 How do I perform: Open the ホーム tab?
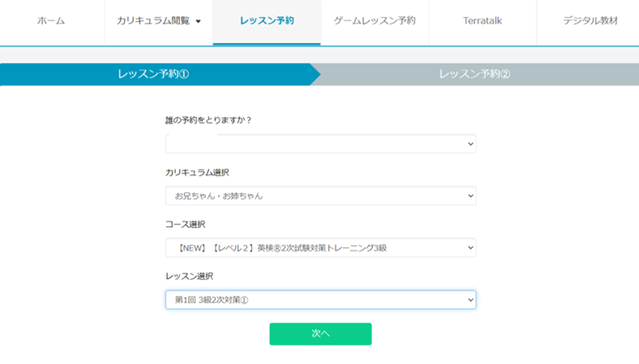tap(51, 20)
